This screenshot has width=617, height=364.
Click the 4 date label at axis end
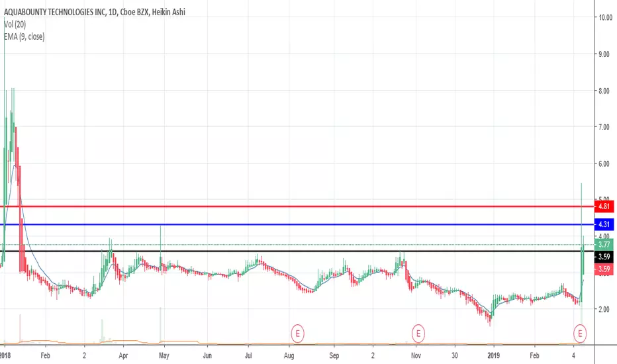pos(573,355)
